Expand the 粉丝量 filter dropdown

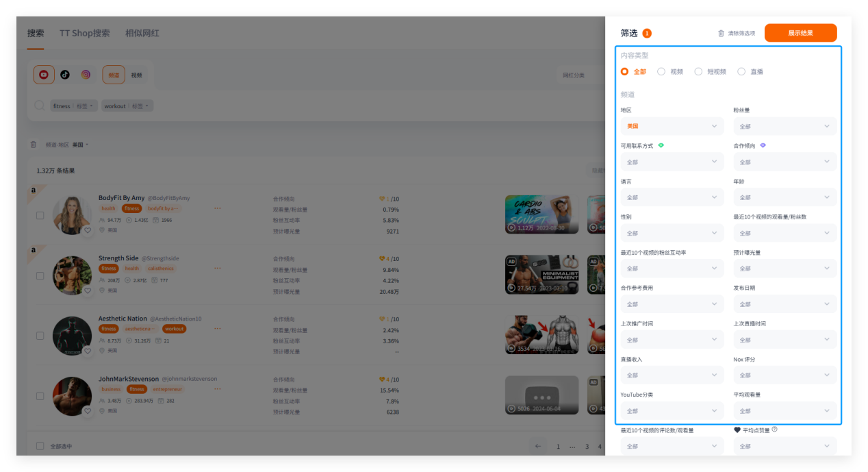click(x=784, y=126)
